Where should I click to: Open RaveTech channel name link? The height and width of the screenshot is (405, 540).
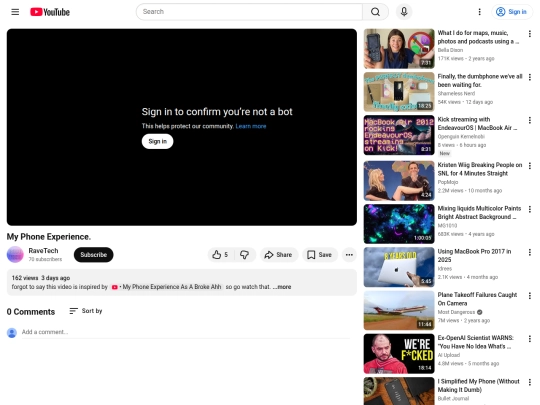click(43, 251)
